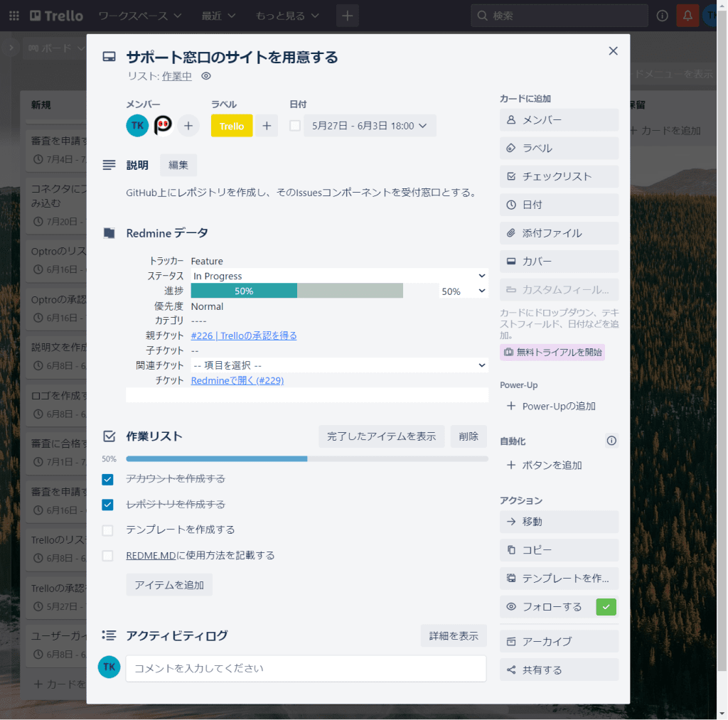Click the TK member avatar in members row
This screenshot has height=720, width=728.
pyautogui.click(x=137, y=126)
